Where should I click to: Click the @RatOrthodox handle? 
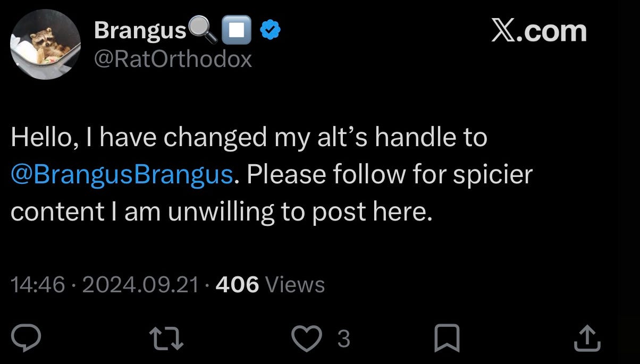pos(173,60)
